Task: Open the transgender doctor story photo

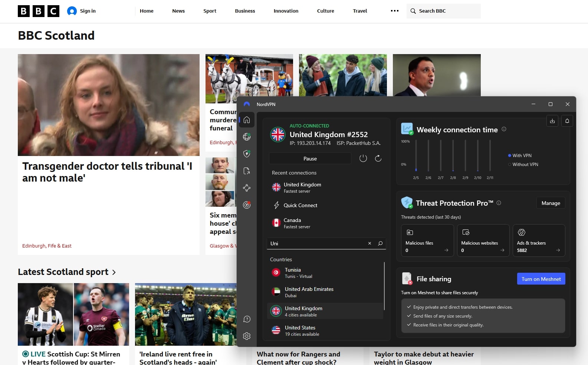Action: click(109, 105)
